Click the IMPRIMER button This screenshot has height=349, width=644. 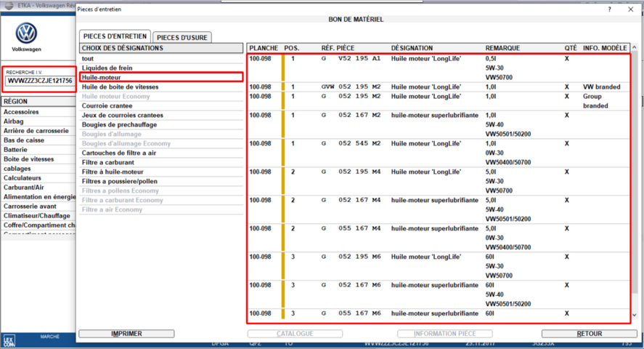coord(126,334)
